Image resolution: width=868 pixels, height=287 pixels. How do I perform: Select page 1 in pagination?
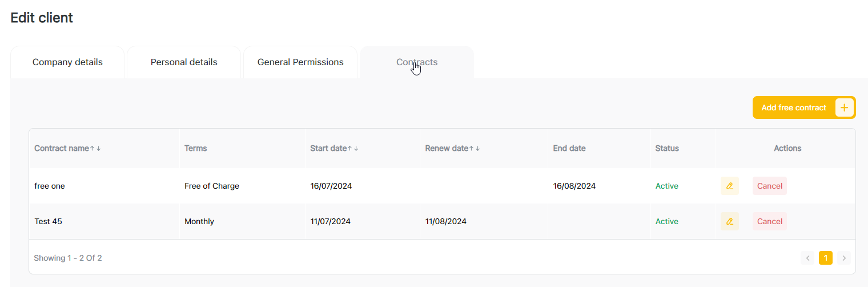825,258
